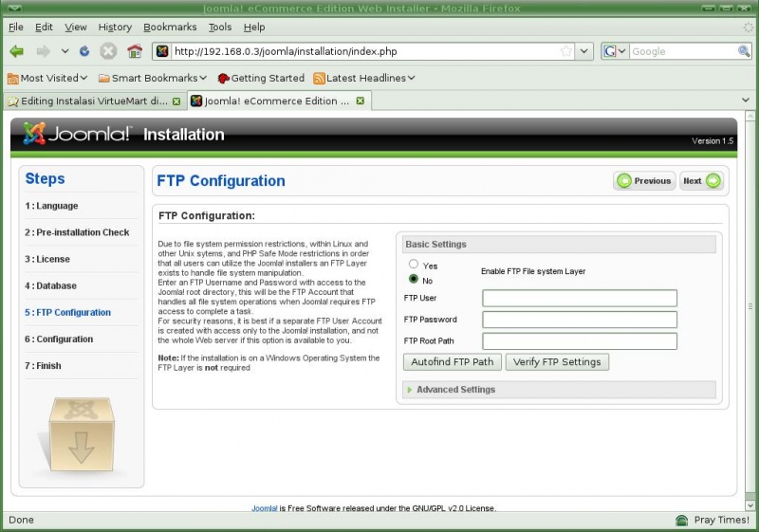Click step 6 : Configuration

coord(59,339)
